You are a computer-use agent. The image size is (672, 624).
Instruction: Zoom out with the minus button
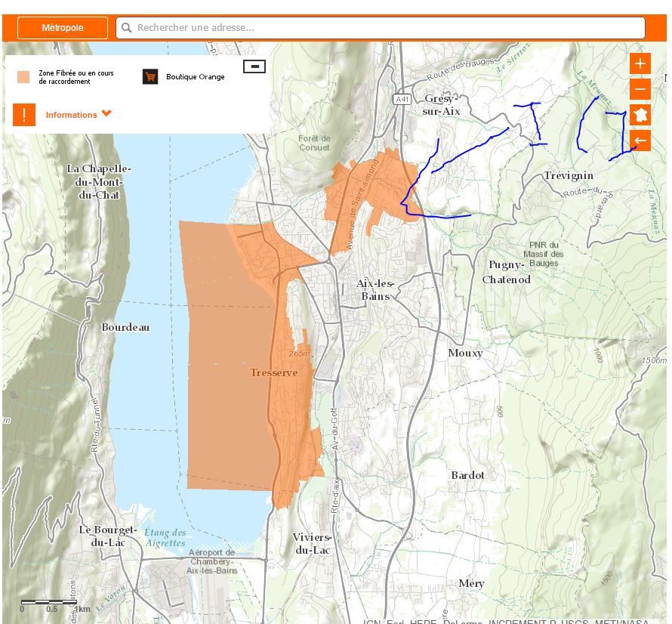coord(640,90)
